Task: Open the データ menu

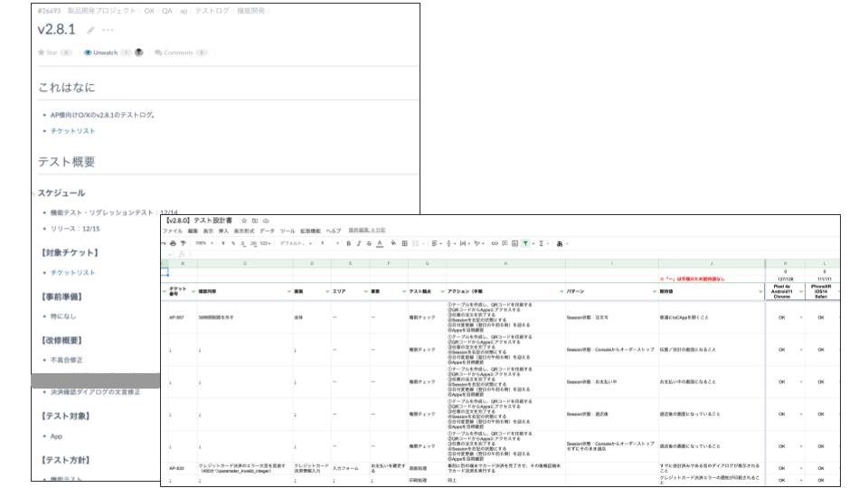Action: click(267, 230)
